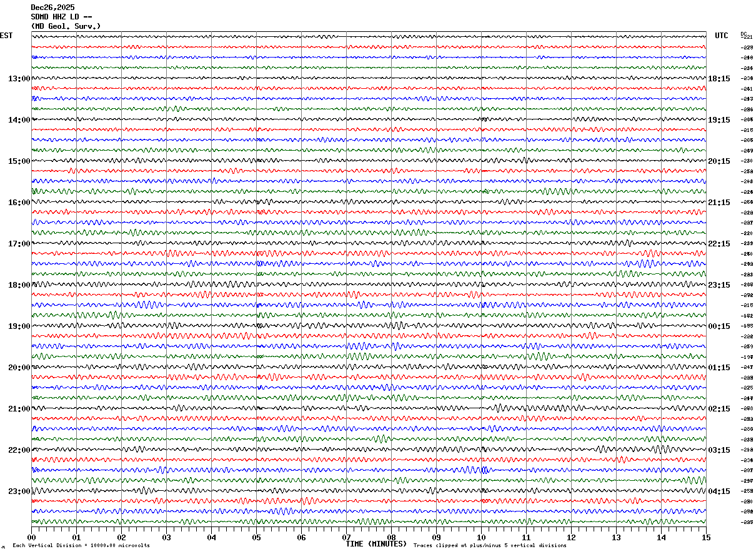Click minute tick label "02" on time axis
The image size is (756, 554).
[x=122, y=537]
